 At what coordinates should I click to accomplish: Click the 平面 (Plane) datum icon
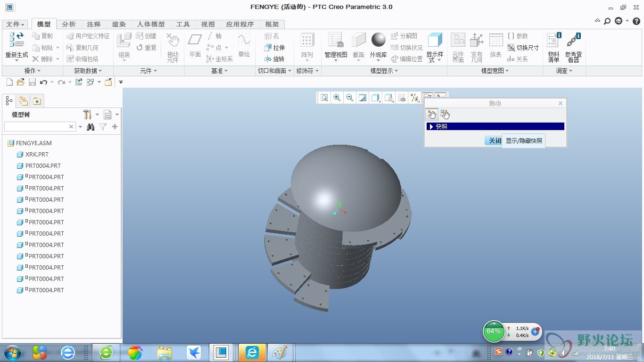pos(195,40)
